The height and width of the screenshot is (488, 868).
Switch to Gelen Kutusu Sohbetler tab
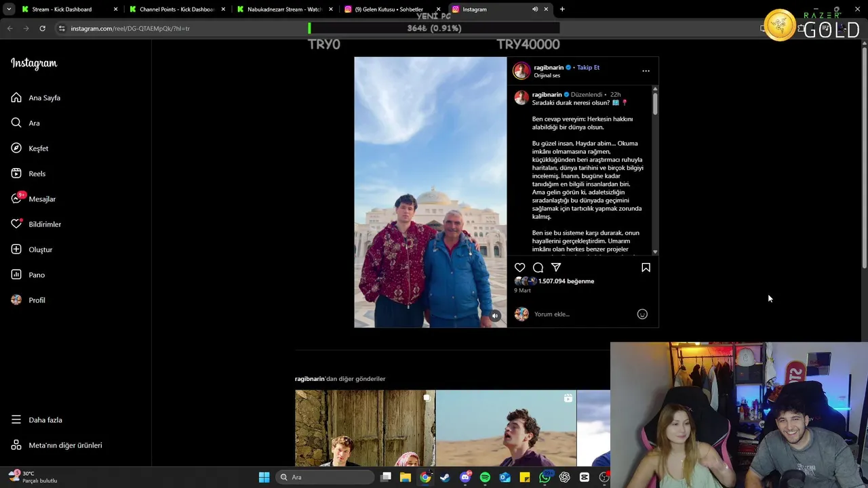389,9
